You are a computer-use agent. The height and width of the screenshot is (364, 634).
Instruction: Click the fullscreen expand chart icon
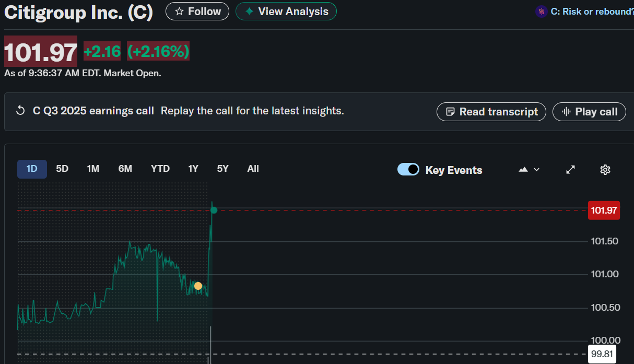pyautogui.click(x=571, y=169)
